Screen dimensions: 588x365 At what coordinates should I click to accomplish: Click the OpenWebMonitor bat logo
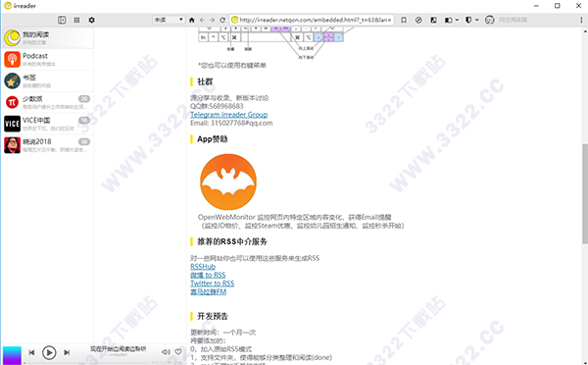(228, 182)
